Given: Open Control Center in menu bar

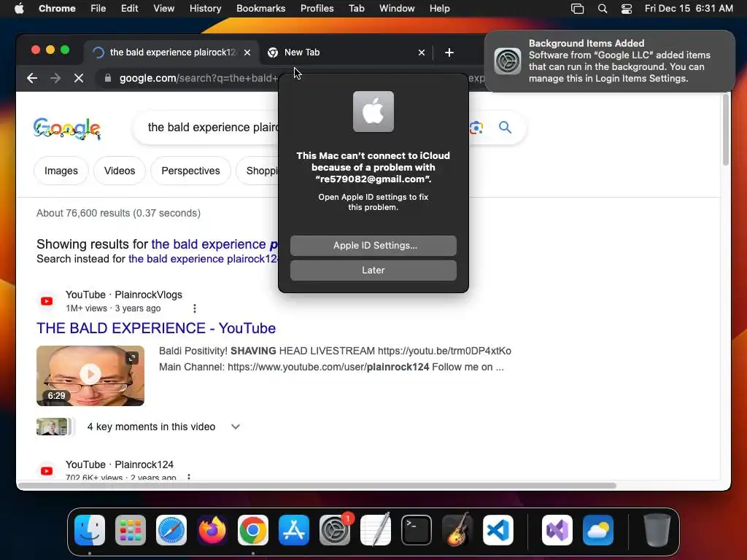Looking at the screenshot, I should (x=627, y=9).
